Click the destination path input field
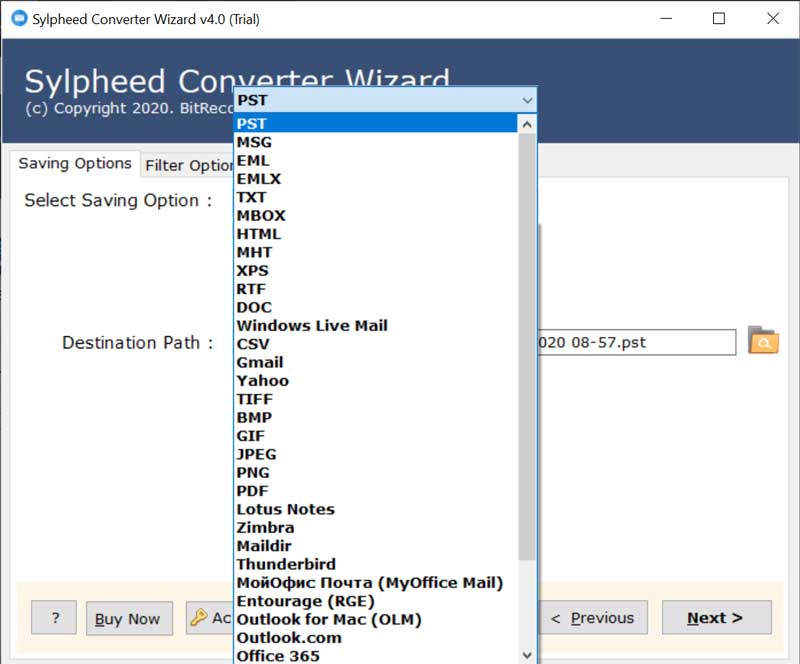This screenshot has width=800, height=664. pyautogui.click(x=637, y=342)
